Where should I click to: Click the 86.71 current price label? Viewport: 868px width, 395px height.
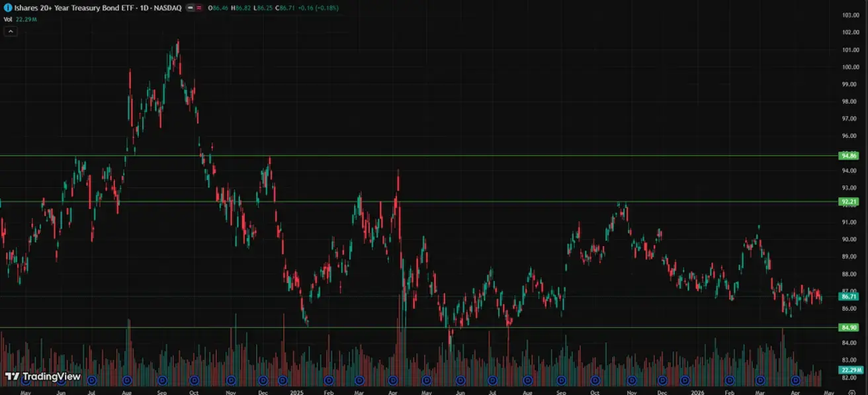click(848, 296)
